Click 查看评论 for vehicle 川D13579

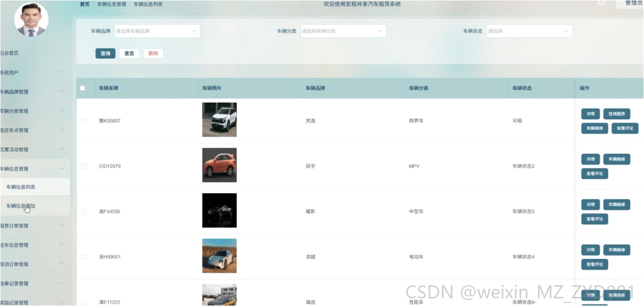pos(594,173)
